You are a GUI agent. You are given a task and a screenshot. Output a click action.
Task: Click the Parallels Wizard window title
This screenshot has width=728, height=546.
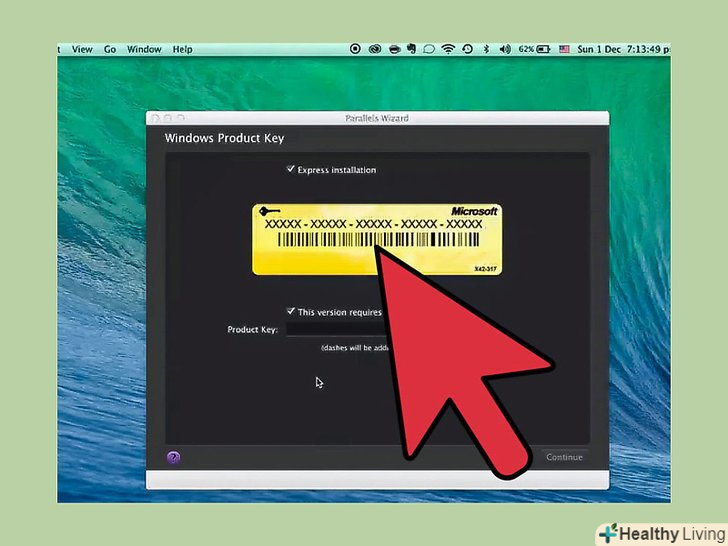click(x=377, y=118)
